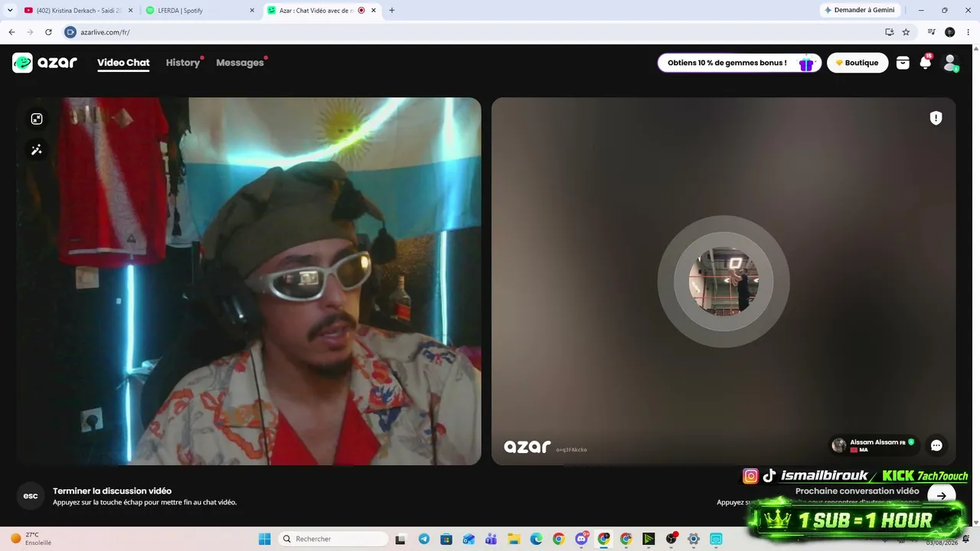
Task: Open the Windows Start menu
Action: (x=264, y=539)
